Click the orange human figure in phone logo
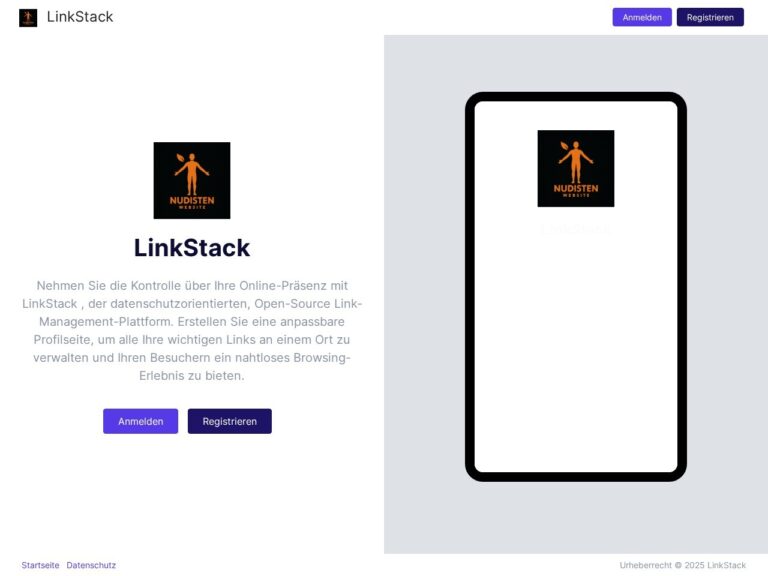Viewport: 768px width, 576px height. click(x=576, y=162)
